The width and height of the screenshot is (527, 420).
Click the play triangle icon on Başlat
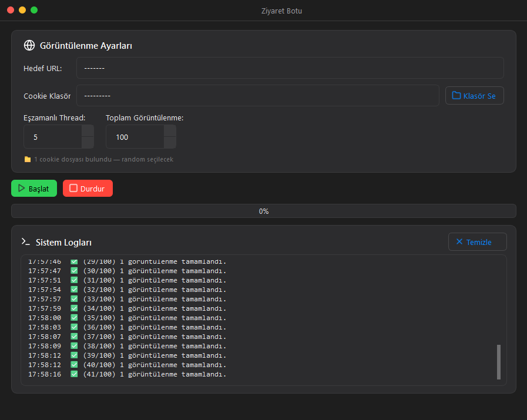pyautogui.click(x=22, y=188)
